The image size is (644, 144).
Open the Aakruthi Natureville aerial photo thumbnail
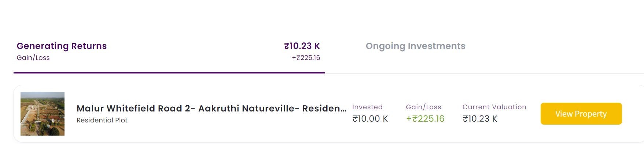point(43,114)
